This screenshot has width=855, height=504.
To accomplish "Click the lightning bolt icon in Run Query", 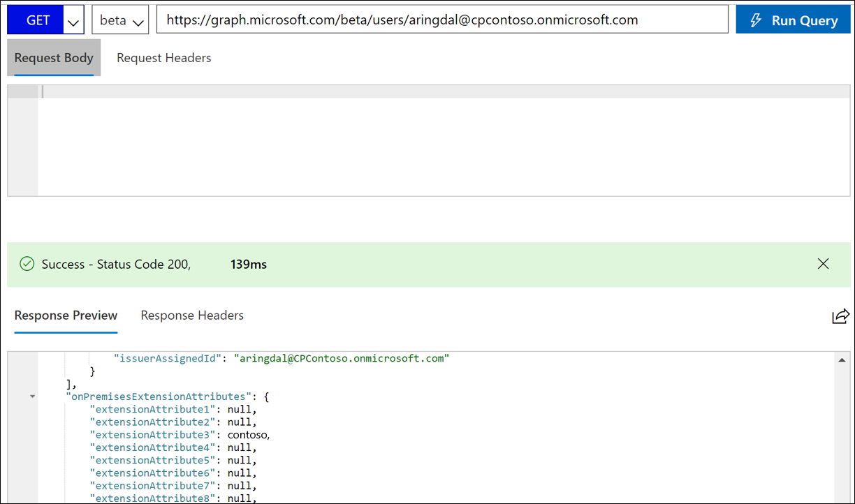I will [755, 20].
